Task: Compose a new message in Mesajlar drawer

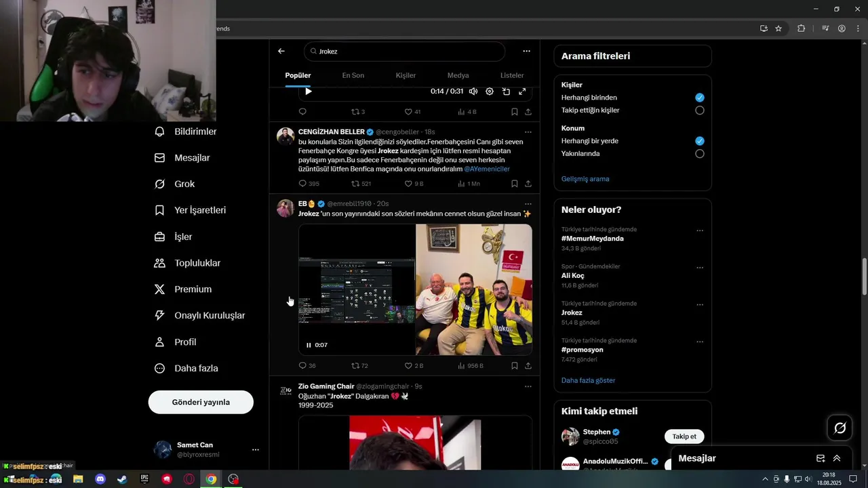Action: point(821,459)
